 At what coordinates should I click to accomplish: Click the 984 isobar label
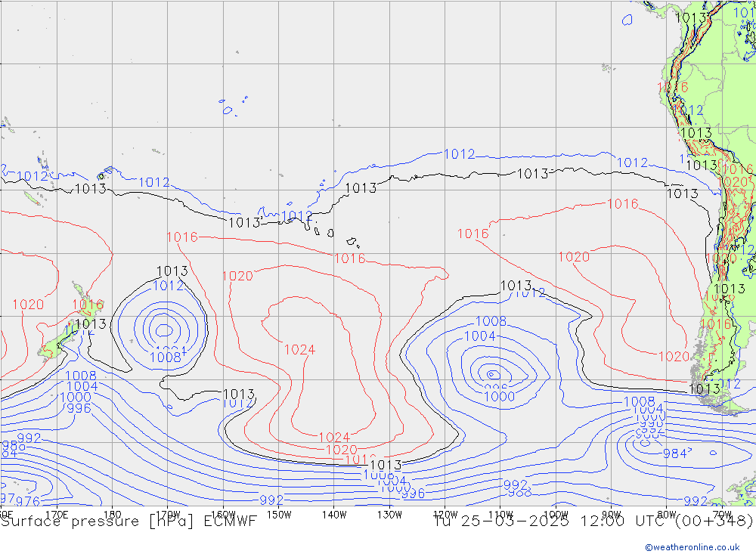pos(674,453)
